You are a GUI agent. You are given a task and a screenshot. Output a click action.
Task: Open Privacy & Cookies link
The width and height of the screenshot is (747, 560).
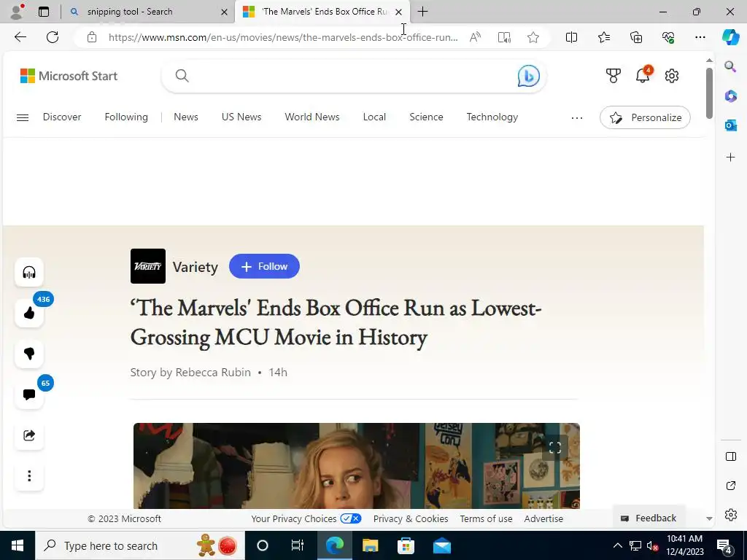pos(411,518)
